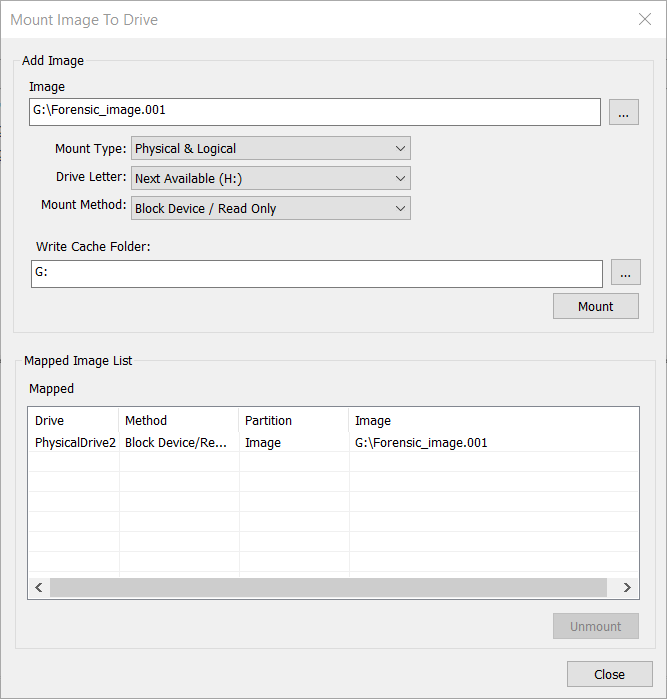The width and height of the screenshot is (667, 699).
Task: Click the G:\Forensic_image.001 cell in mapped list
Action: (x=421, y=442)
